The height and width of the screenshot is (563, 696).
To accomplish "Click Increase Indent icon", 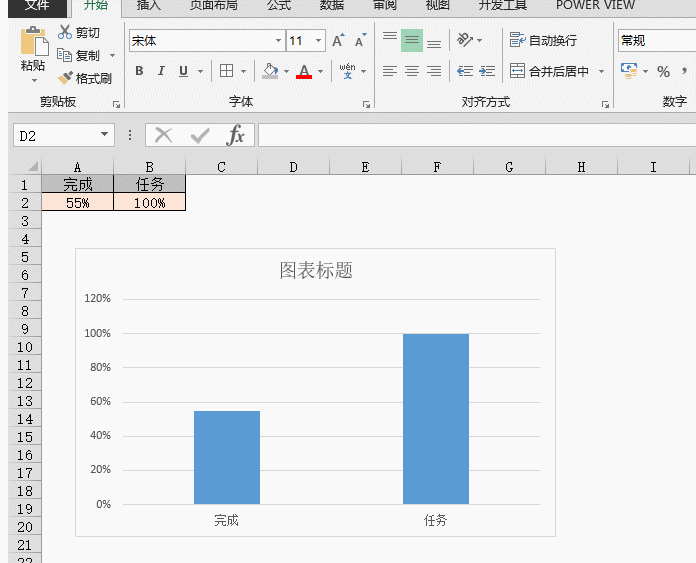I will click(x=487, y=71).
